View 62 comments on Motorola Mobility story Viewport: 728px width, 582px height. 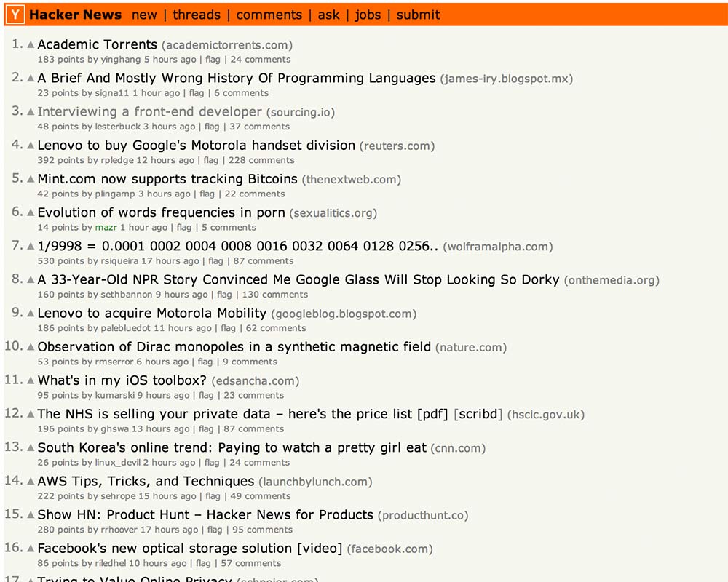coord(276,328)
